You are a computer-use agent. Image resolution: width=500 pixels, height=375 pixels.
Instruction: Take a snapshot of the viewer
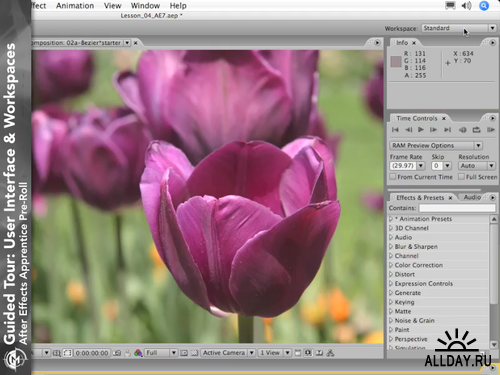[117, 353]
